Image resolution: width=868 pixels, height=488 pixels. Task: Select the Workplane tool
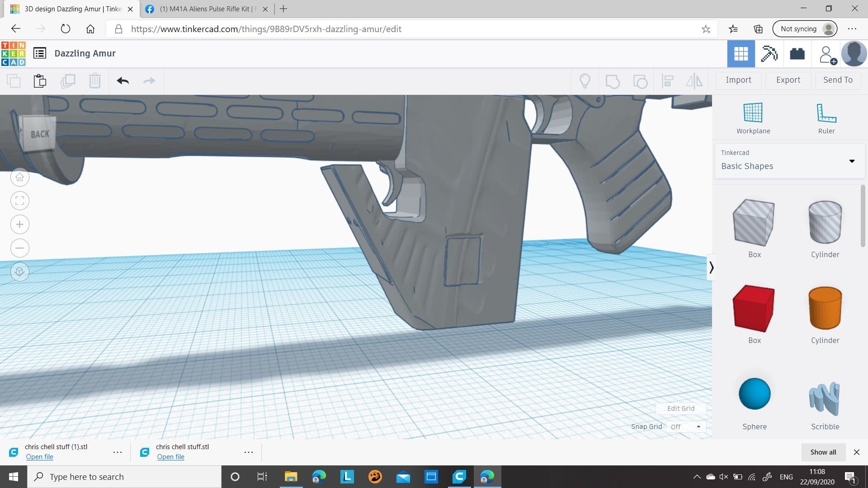(753, 118)
